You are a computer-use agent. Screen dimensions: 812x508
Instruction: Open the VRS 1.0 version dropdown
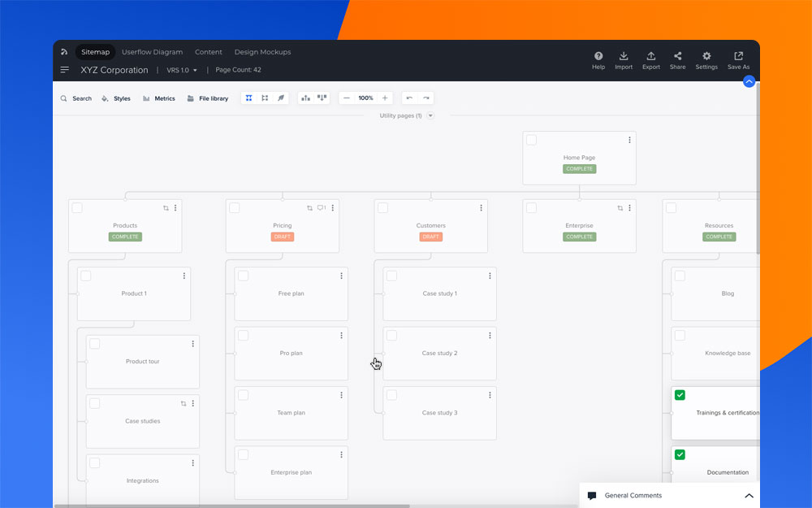click(182, 71)
